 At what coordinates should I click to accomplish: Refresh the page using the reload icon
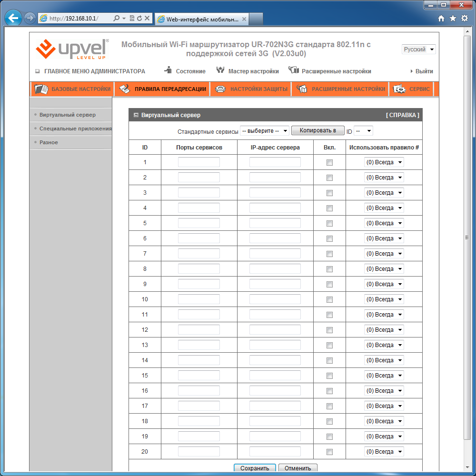[x=139, y=18]
